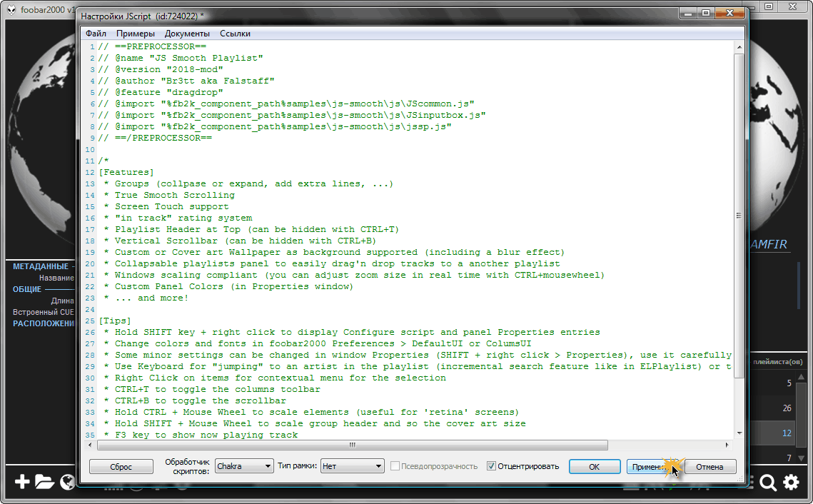813x504 pixels.
Task: Toggle the Псевдопрозрачность checkbox
Action: click(x=395, y=466)
